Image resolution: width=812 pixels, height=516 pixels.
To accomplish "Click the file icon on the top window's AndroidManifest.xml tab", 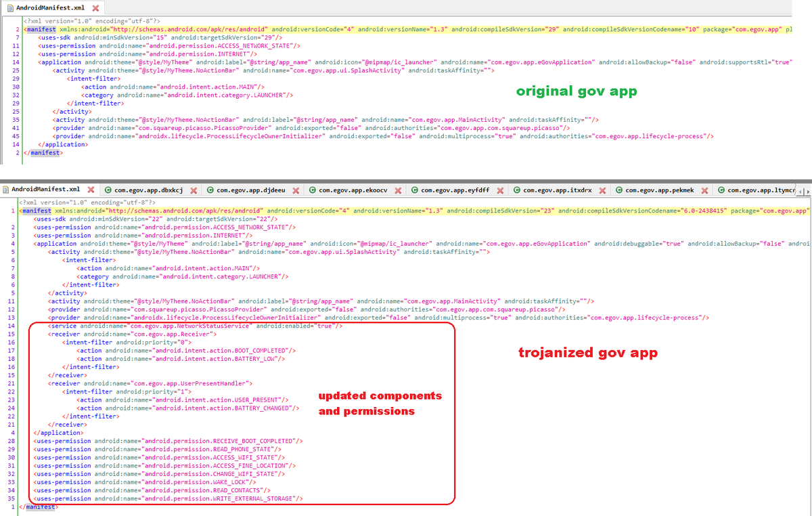I will 9,7.
